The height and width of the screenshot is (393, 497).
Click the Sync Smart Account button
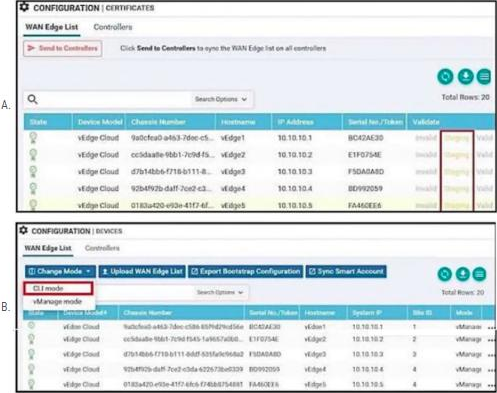coord(346,271)
